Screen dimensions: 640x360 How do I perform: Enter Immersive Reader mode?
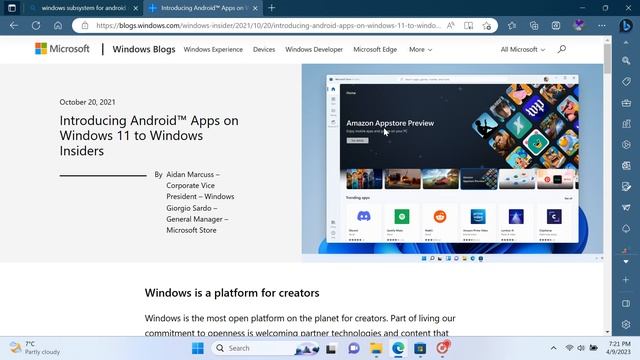point(469,25)
